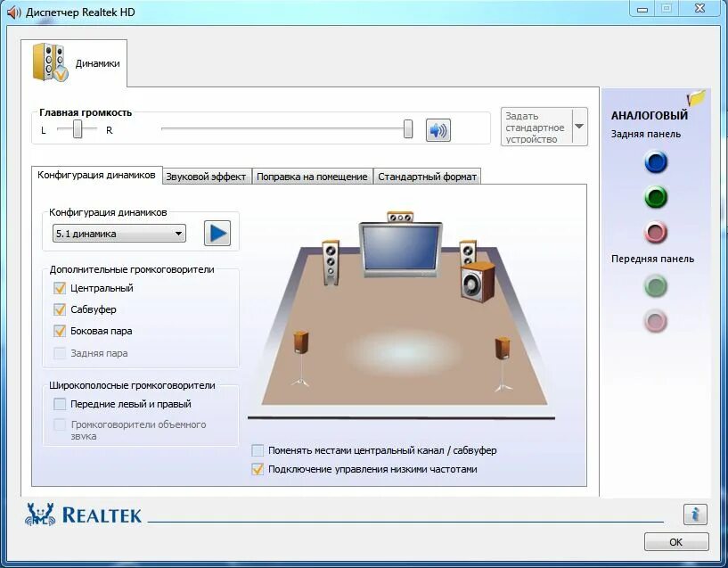Click the TV screen in room diagram
The height and width of the screenshot is (568, 728).
[x=400, y=249]
